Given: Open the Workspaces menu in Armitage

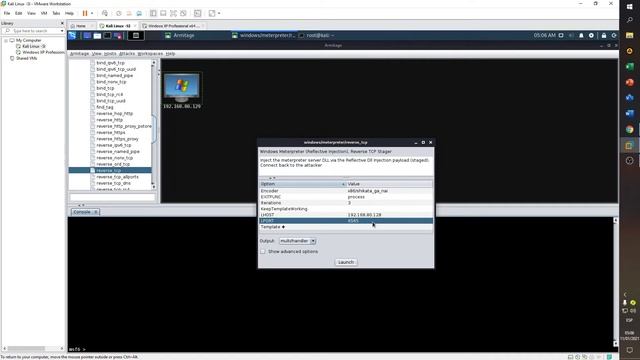Looking at the screenshot, I should [150, 53].
